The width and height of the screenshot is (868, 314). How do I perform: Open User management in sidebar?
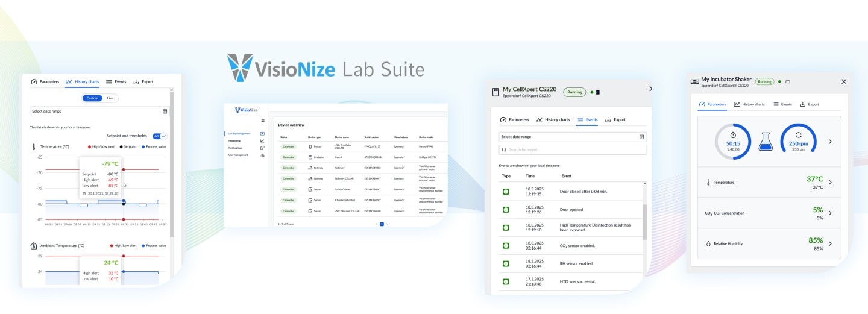pyautogui.click(x=238, y=155)
